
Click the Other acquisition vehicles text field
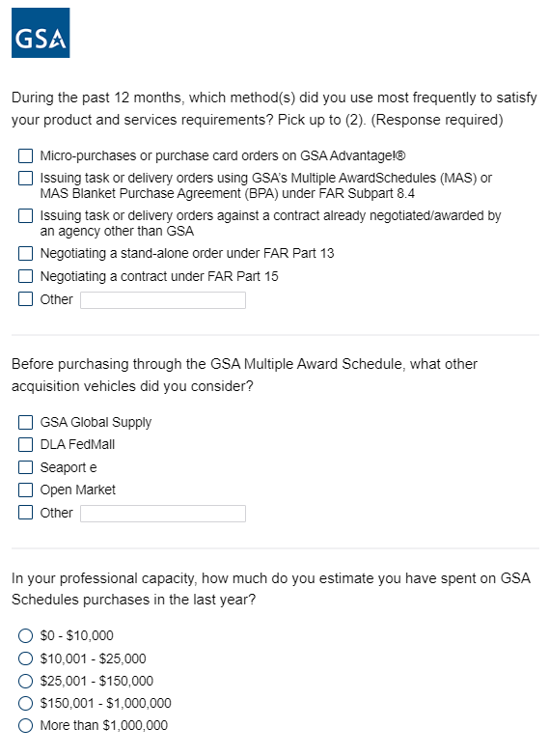point(163,514)
